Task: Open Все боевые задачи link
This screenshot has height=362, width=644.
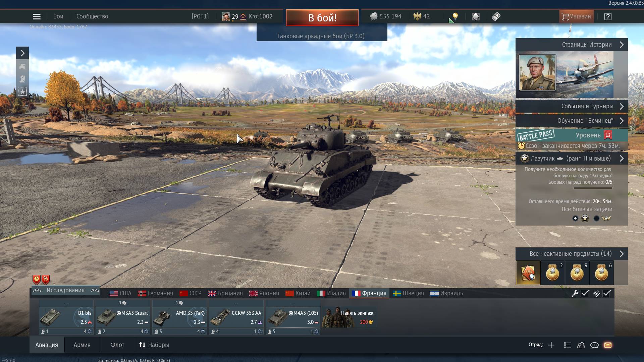Action: 587,209
